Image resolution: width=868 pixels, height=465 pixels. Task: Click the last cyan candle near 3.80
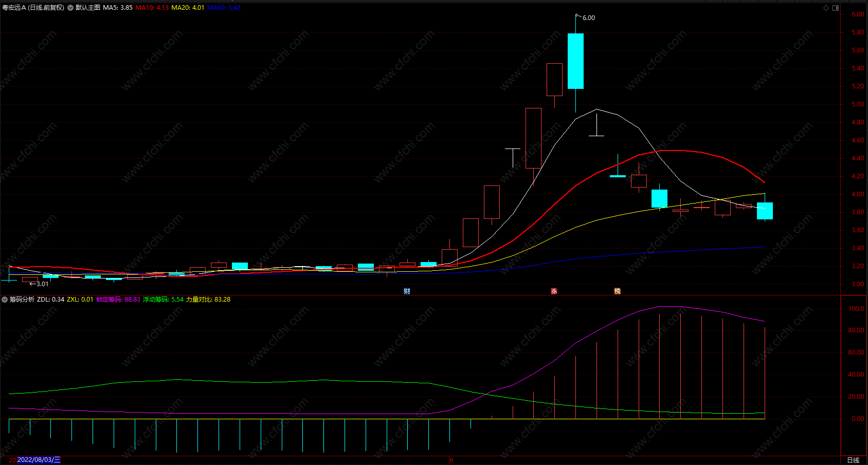765,211
